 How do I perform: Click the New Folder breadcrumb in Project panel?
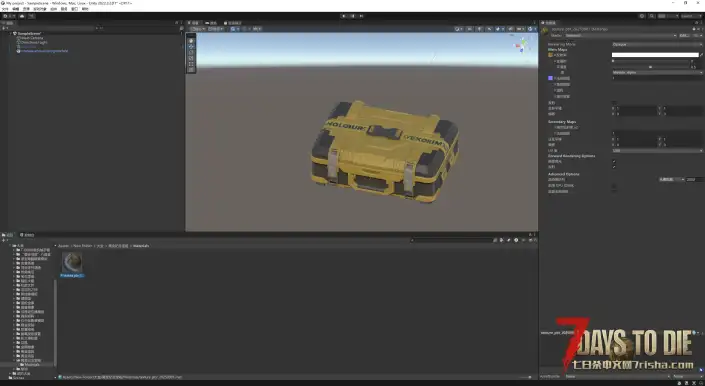coord(83,246)
